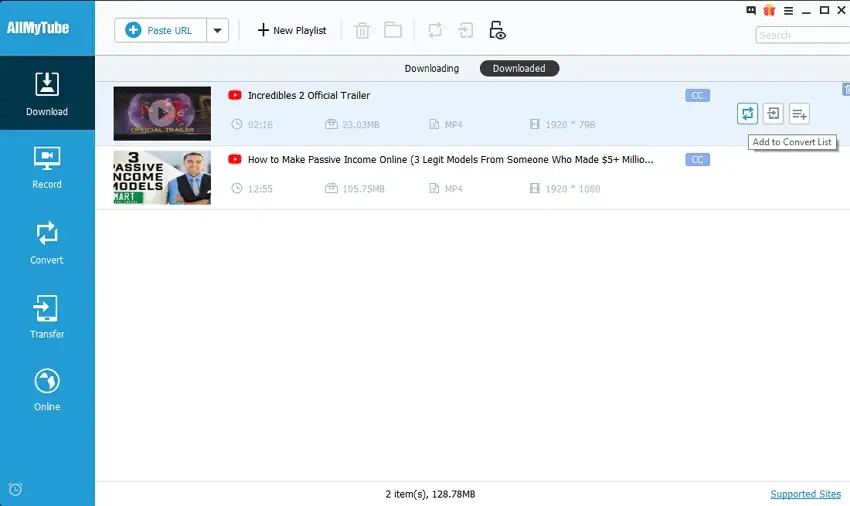Click the private mode lock-eye icon
The width and height of the screenshot is (850, 506).
pos(497,30)
